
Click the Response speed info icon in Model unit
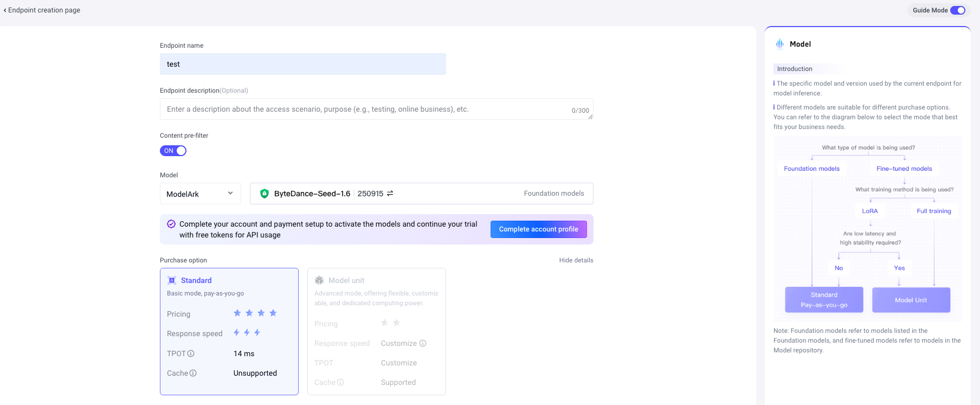(x=423, y=343)
